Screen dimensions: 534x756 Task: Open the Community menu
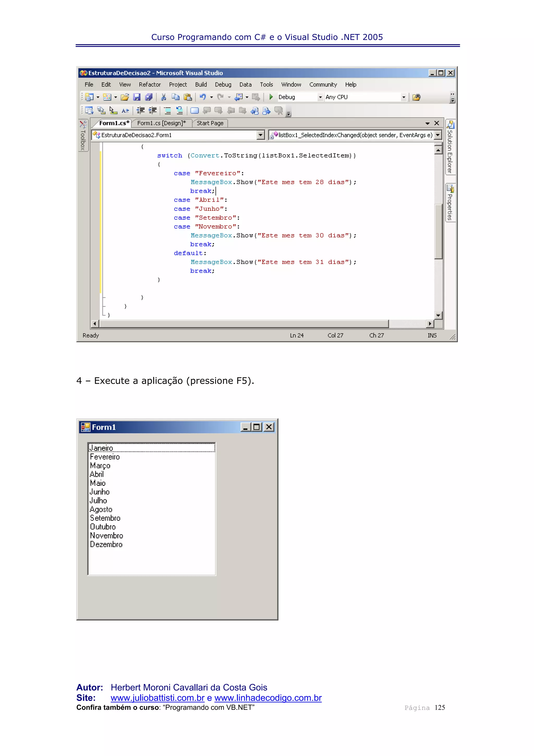click(x=323, y=85)
